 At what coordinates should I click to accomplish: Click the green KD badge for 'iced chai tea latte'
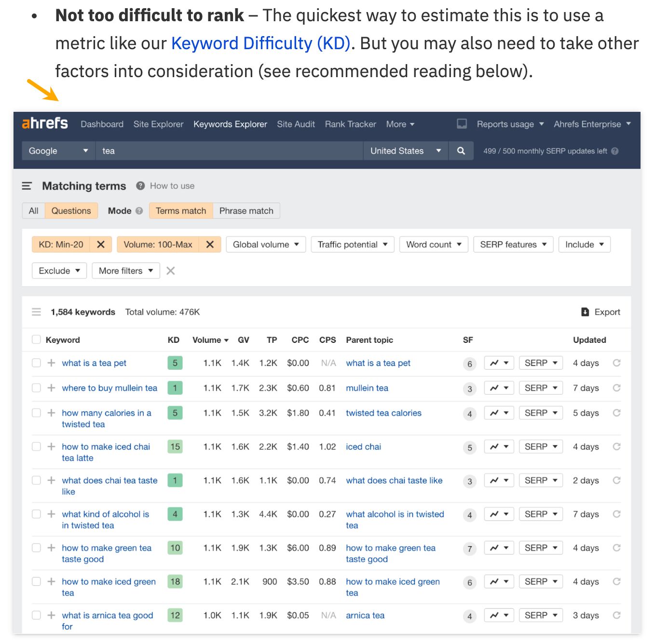point(175,446)
